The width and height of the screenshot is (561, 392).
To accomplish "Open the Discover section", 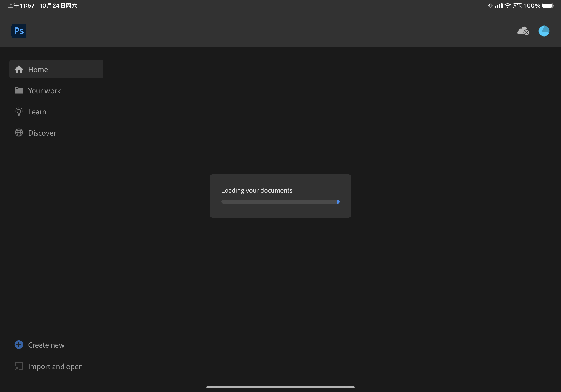I will (42, 133).
